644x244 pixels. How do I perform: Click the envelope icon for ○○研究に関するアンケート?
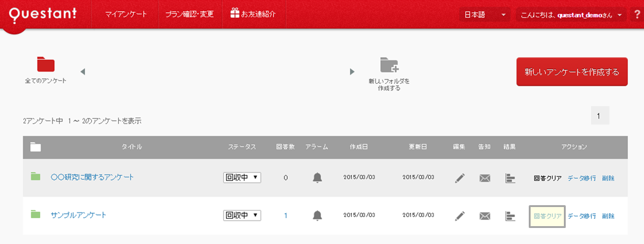pyautogui.click(x=485, y=178)
